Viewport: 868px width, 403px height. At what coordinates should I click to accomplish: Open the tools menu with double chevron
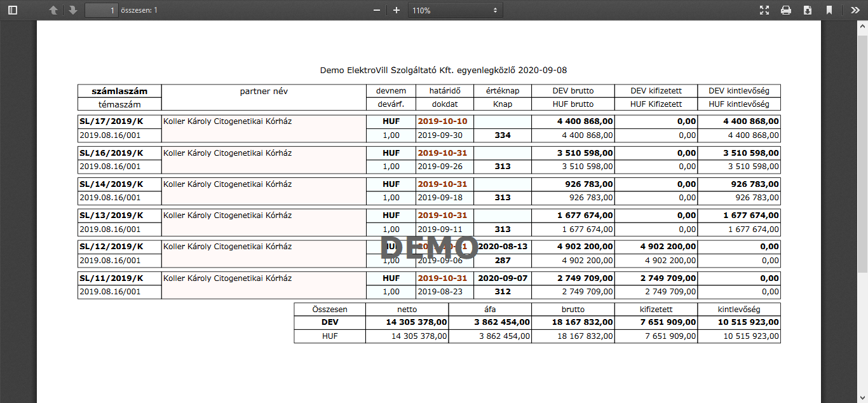coord(855,10)
